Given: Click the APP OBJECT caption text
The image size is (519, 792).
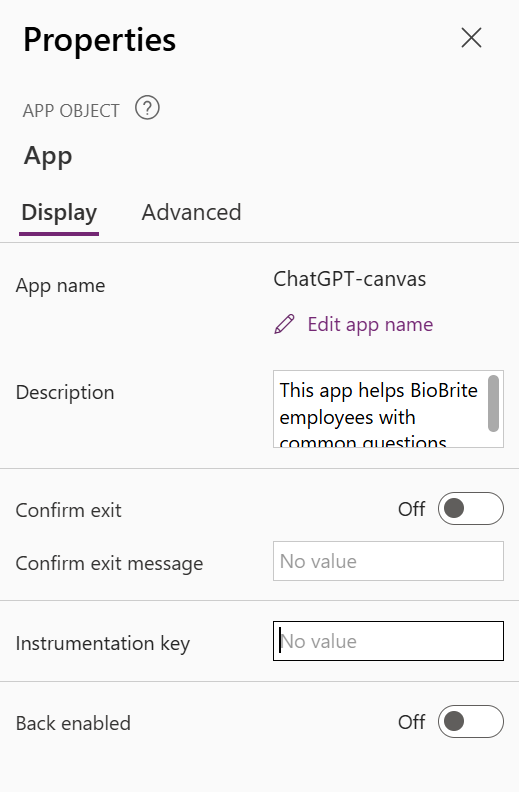Looking at the screenshot, I should pyautogui.click(x=71, y=111).
